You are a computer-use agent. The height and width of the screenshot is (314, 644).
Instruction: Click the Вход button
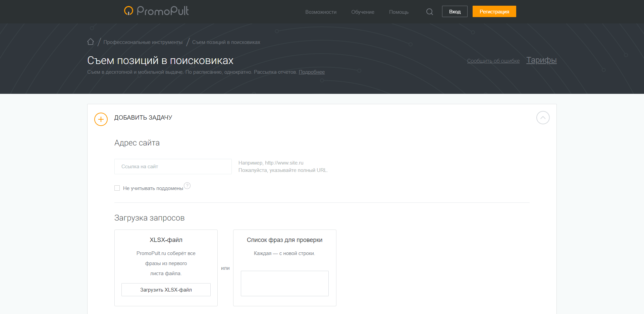(x=455, y=11)
